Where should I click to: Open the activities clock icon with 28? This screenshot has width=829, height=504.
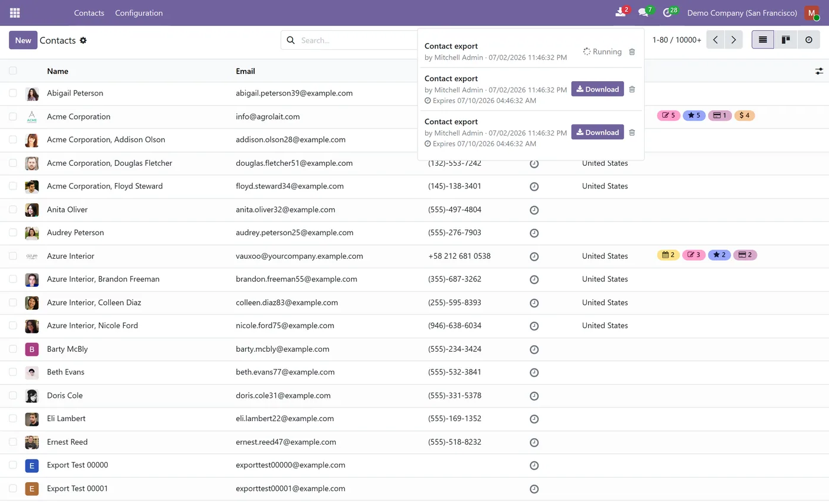pyautogui.click(x=668, y=12)
